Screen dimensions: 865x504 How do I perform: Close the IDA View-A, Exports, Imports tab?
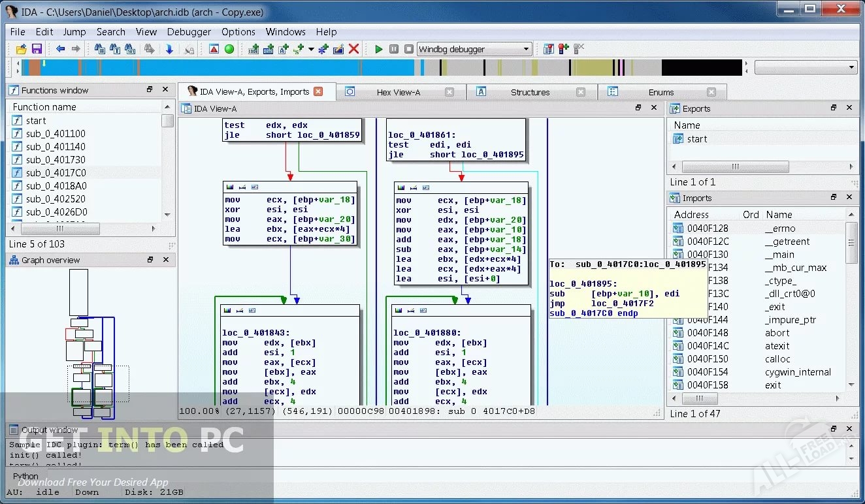click(318, 91)
